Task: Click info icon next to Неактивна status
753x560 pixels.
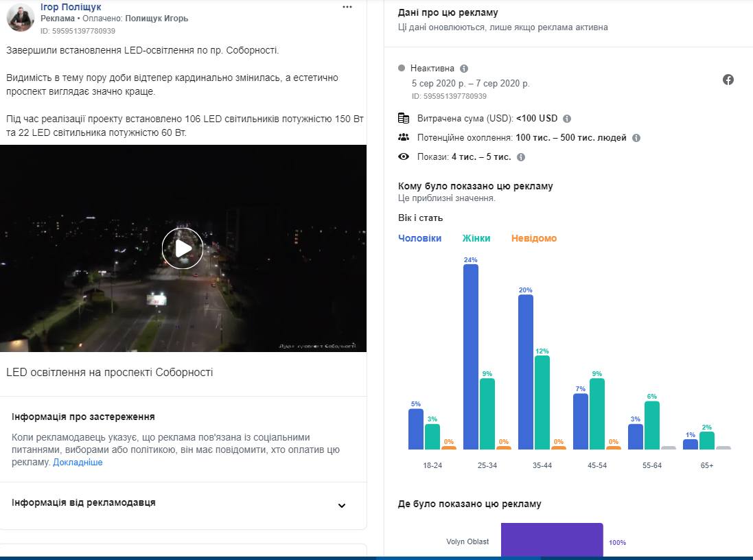Action: [x=464, y=69]
